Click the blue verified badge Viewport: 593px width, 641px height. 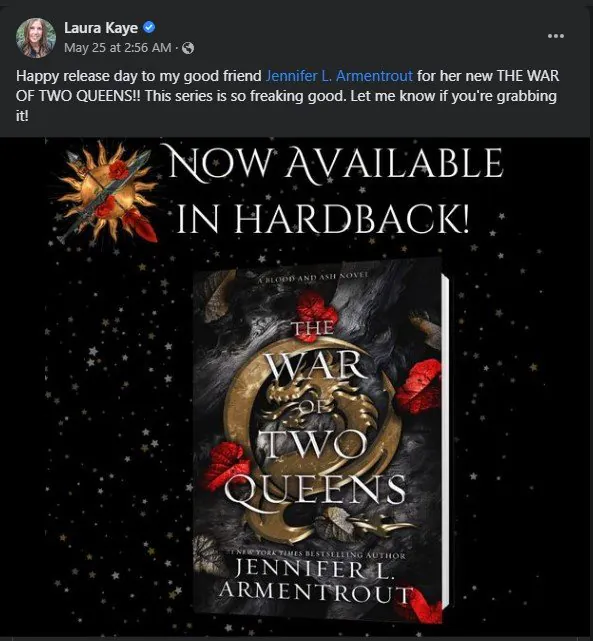(x=149, y=28)
